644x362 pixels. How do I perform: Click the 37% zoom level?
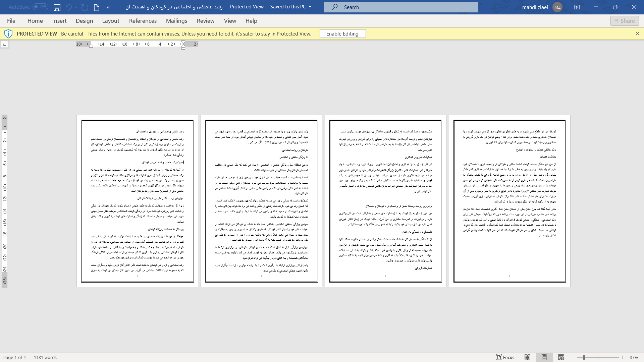[x=634, y=357]
